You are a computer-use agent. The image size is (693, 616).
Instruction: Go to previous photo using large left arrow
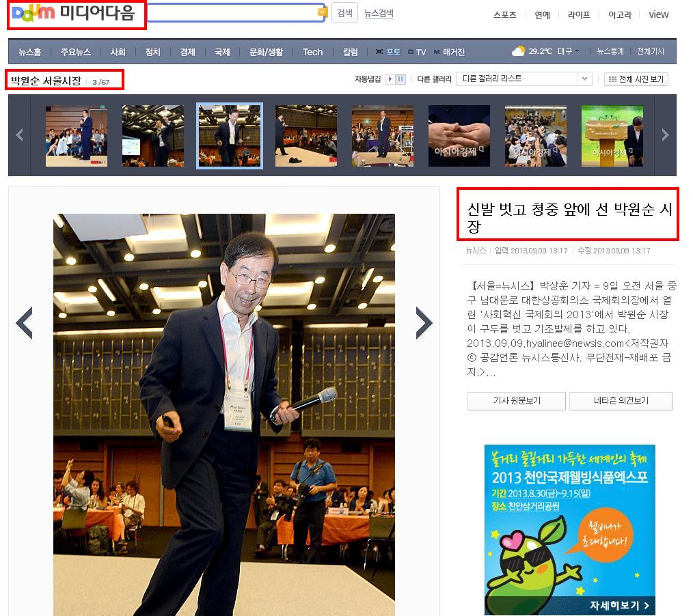(25, 323)
